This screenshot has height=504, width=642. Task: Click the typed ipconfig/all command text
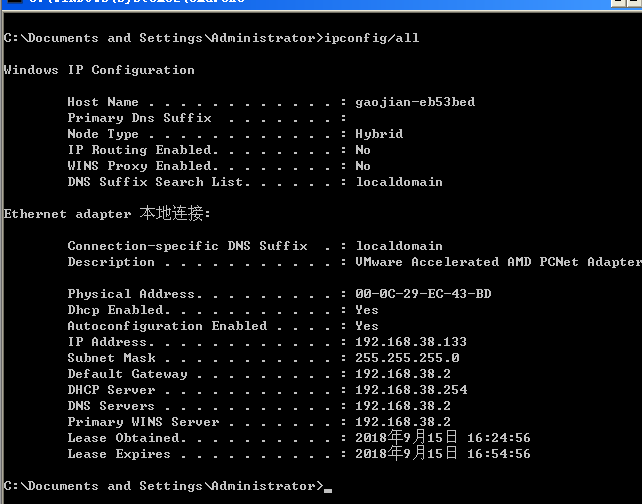(x=371, y=38)
